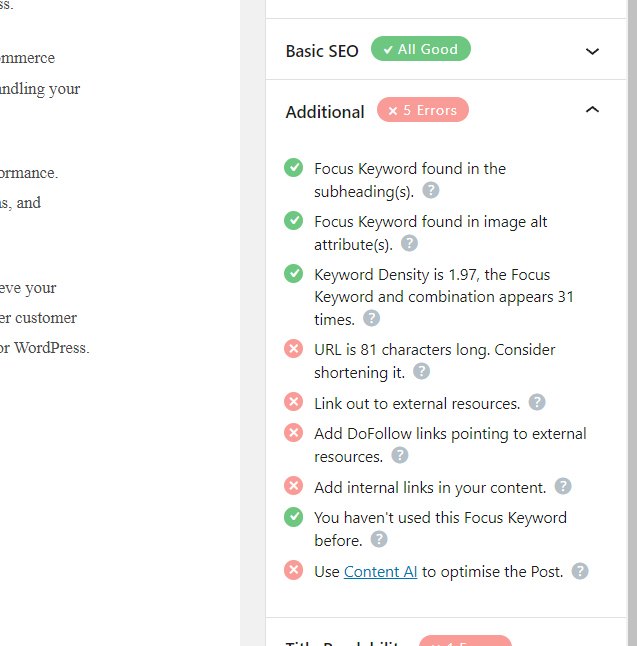Open help icon for Keyword Density result
The image size is (637, 646).
pos(371,318)
